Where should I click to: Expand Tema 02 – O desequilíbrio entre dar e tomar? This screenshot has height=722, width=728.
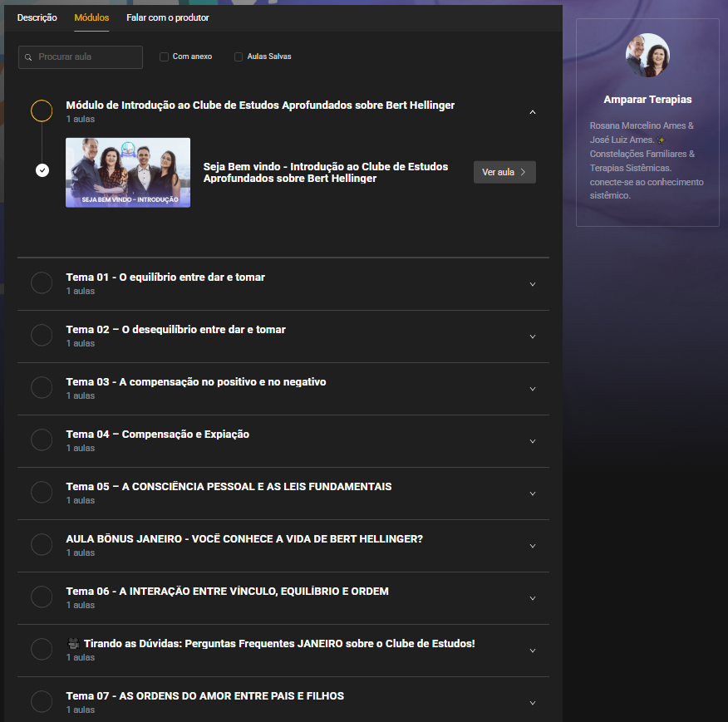coord(533,336)
